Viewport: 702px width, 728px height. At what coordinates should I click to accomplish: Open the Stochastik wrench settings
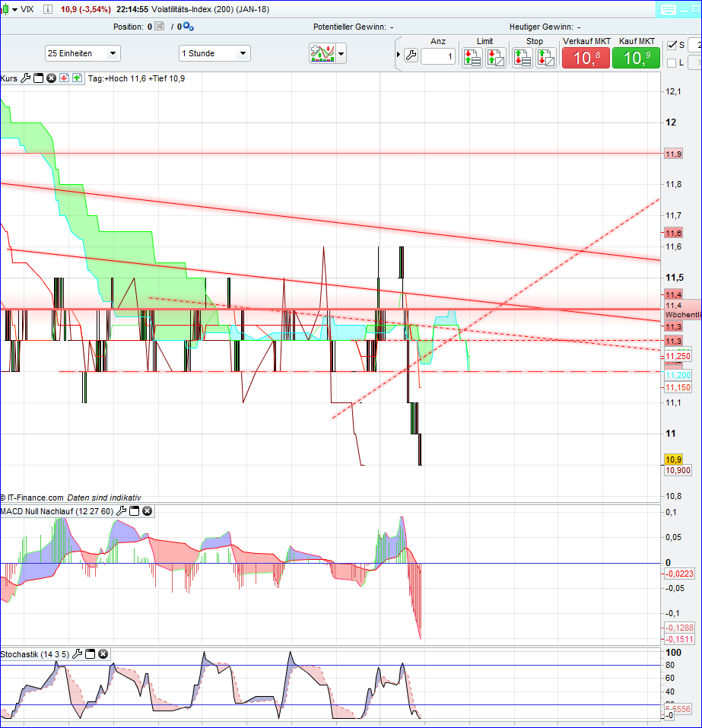(77, 654)
